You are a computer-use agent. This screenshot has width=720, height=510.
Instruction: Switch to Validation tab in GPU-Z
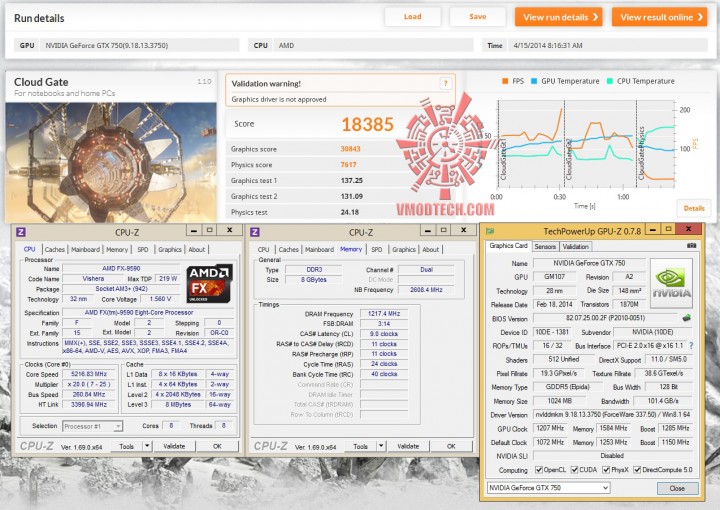point(575,247)
